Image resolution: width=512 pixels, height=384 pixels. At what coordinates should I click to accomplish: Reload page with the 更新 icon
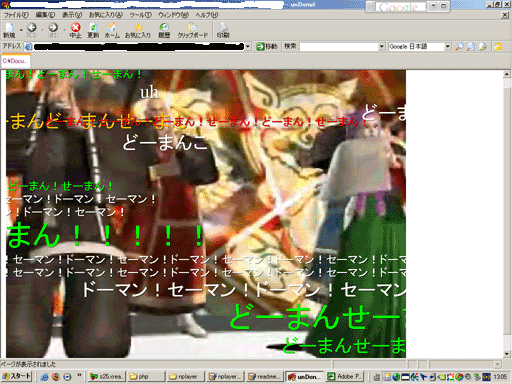[x=93, y=30]
